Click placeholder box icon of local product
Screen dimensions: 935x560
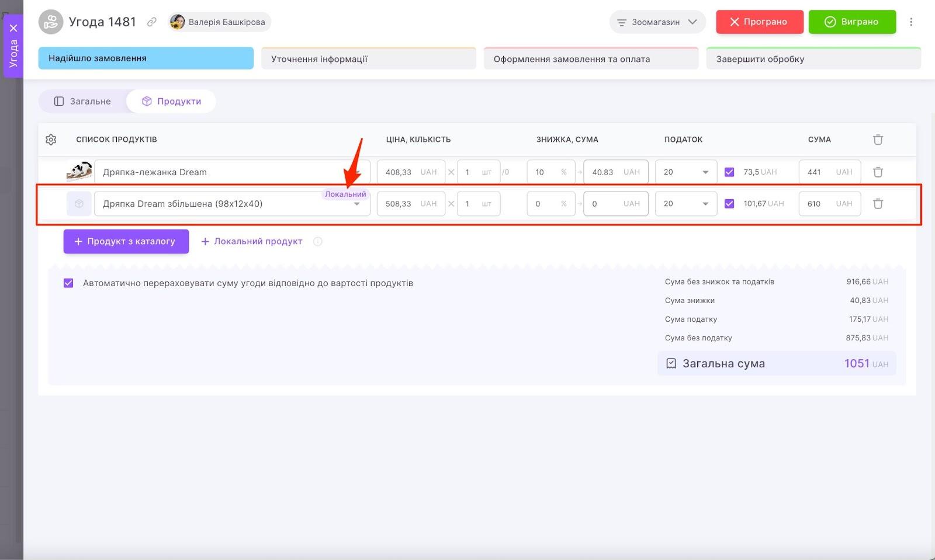pos(79,204)
